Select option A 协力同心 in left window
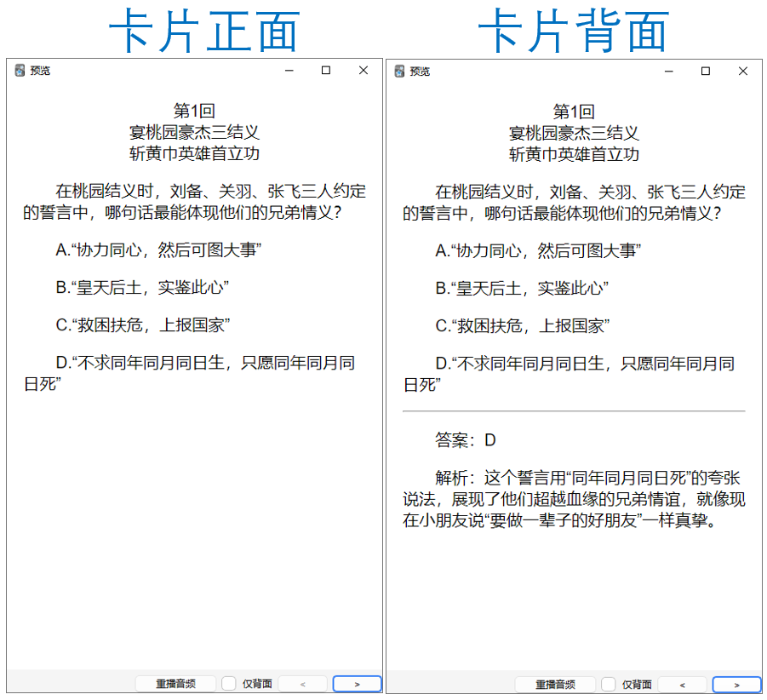 [x=158, y=250]
